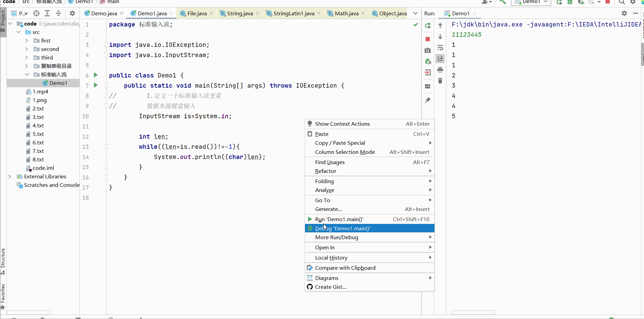Click the up stack trace arrow

click(440, 25)
